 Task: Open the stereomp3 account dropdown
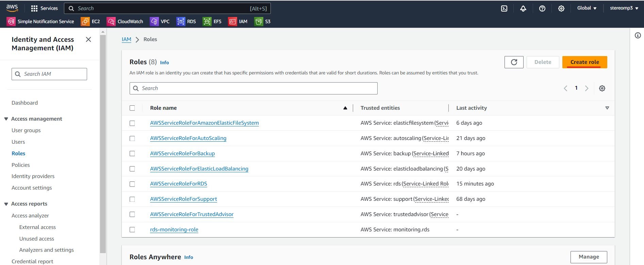[x=624, y=8]
